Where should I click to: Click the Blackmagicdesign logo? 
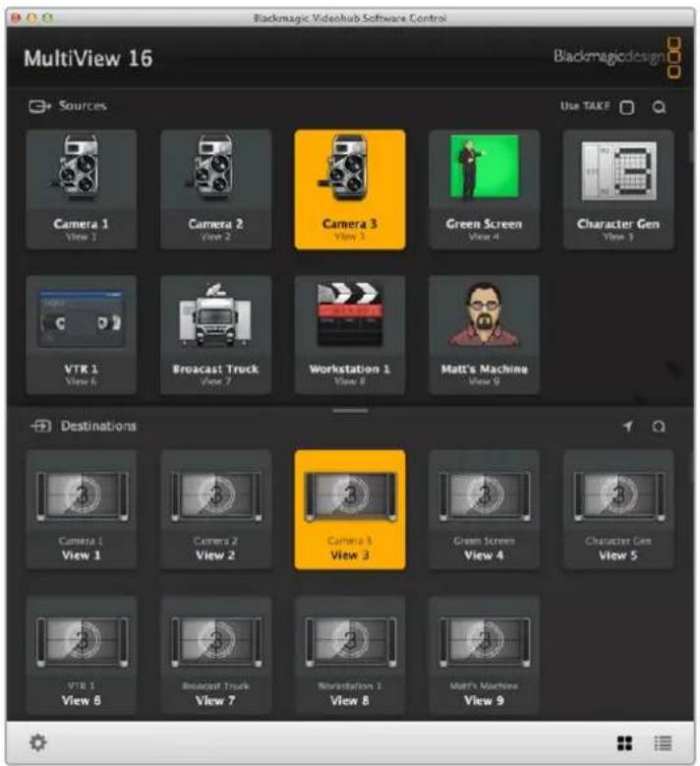tap(617, 57)
